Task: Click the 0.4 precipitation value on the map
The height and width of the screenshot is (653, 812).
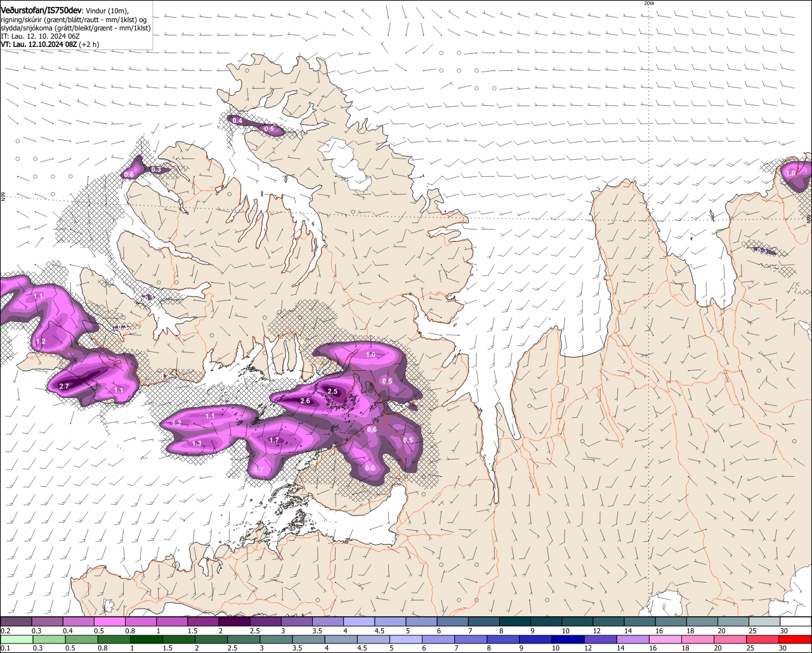Action: (x=237, y=120)
